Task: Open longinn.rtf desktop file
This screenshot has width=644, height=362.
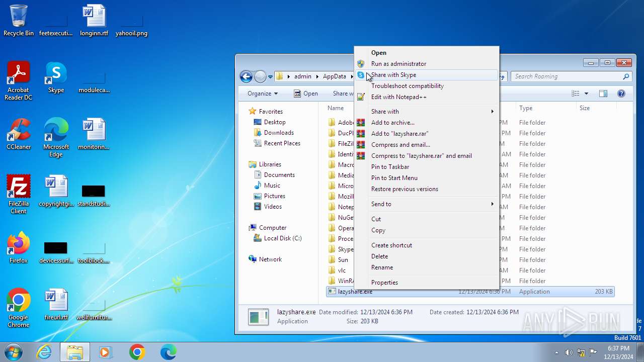Action: click(x=94, y=20)
